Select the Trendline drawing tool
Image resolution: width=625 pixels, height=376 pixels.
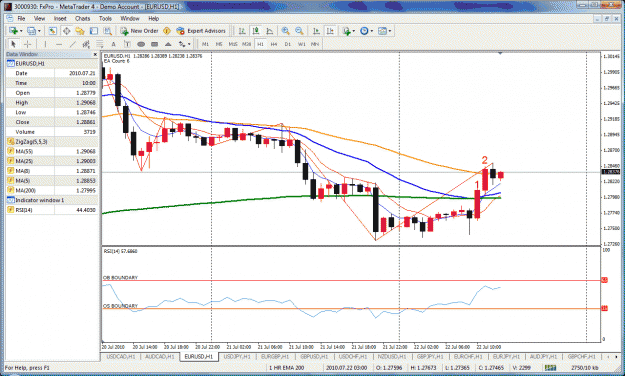(x=73, y=44)
